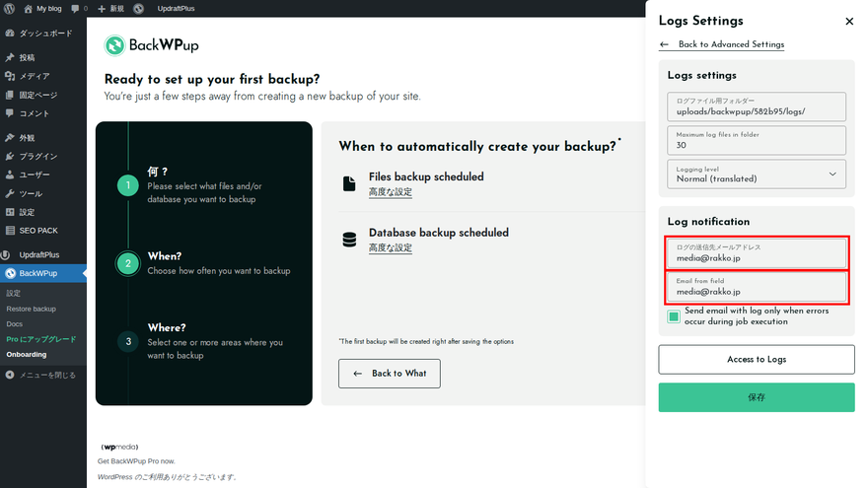Viewport: 868px width, 488px height.
Task: Open the comments bubble in admin bar
Action: pyautogui.click(x=79, y=8)
